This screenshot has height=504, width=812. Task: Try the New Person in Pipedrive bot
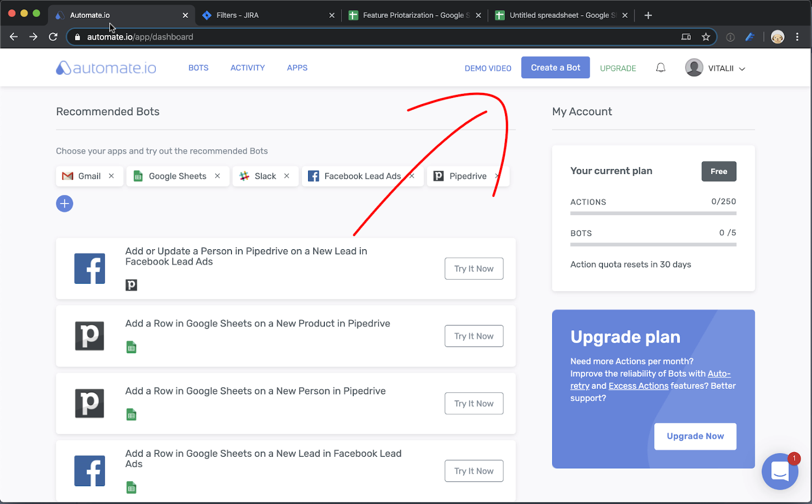[x=474, y=404]
